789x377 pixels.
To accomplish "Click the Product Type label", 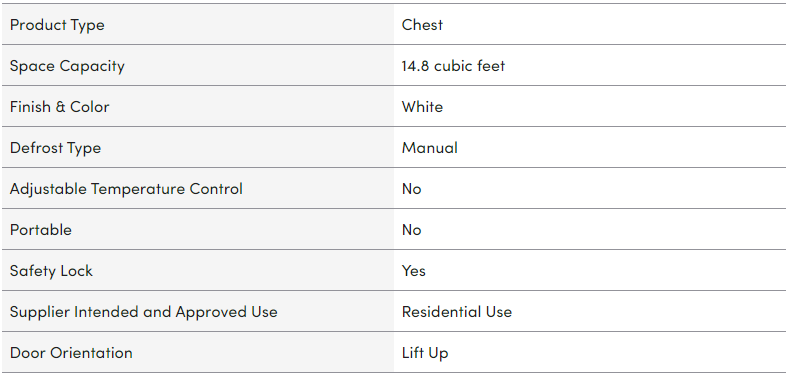I will point(57,25).
